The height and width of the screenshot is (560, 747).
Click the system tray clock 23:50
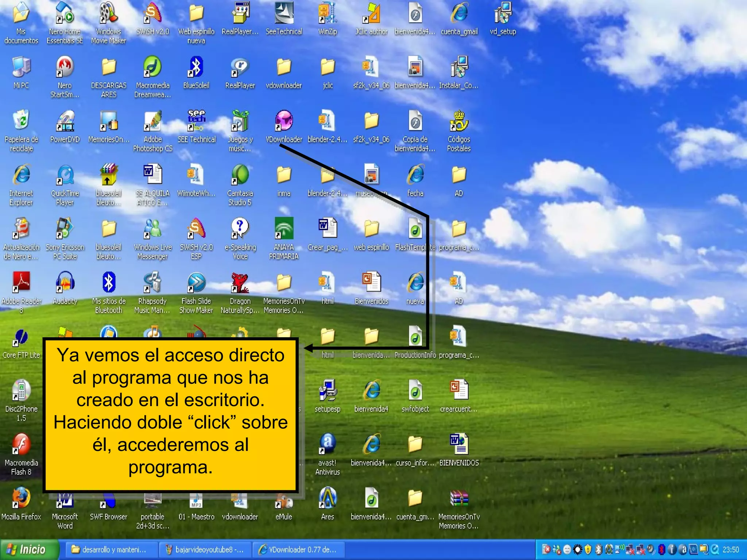click(731, 549)
